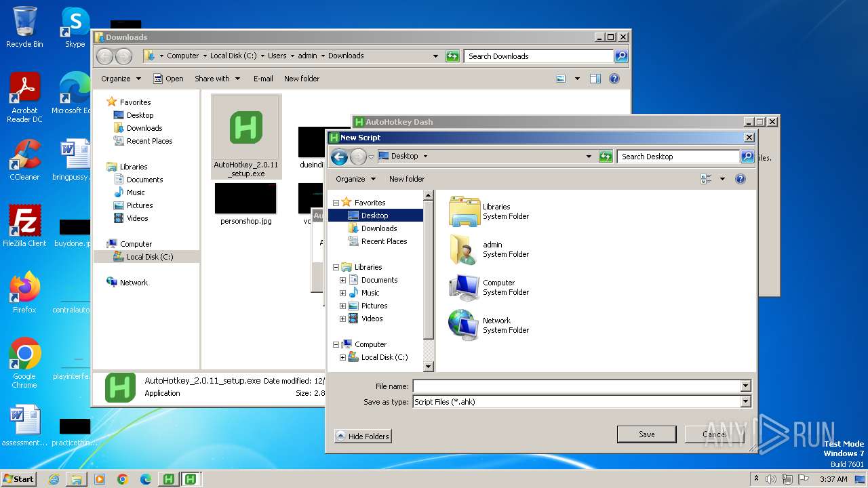Click Search Downloads field
The width and height of the screenshot is (868, 488).
539,56
